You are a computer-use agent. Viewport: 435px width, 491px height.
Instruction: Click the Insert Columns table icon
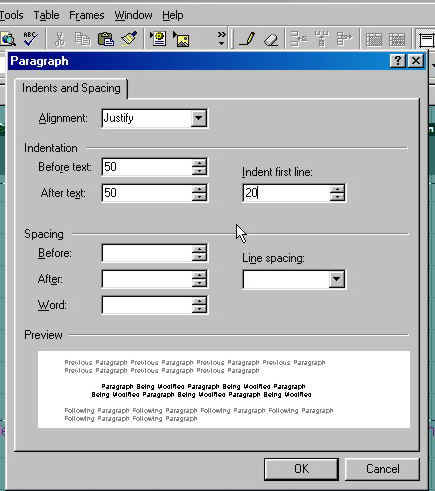point(321,39)
